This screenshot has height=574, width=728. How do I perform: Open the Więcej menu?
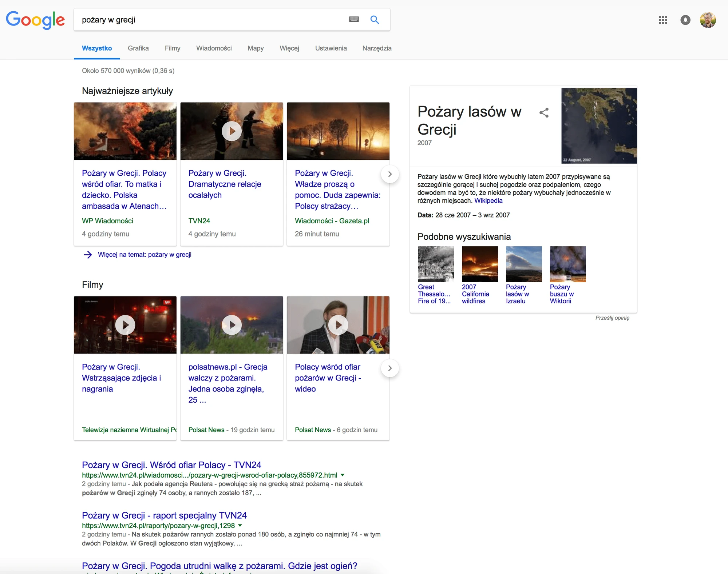(x=289, y=48)
